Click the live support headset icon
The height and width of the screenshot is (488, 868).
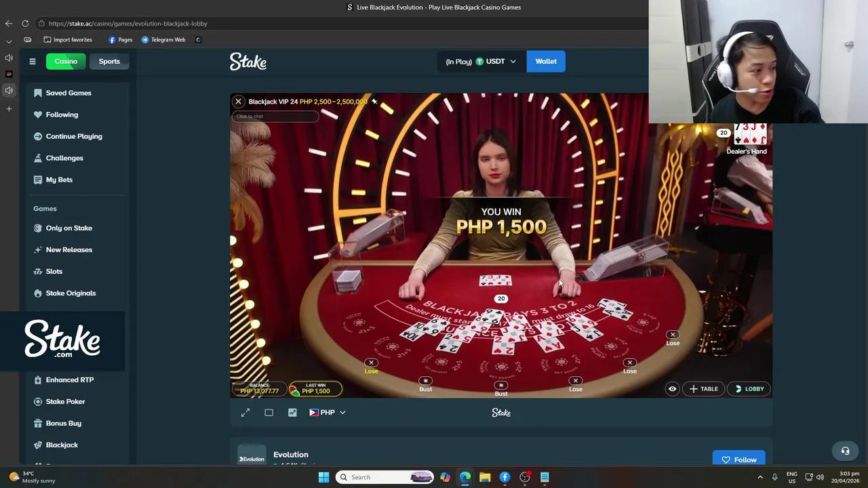(x=845, y=451)
